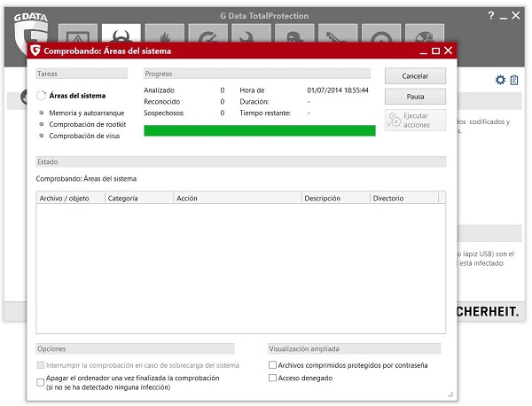Open the Security Center tab in main window
The height and width of the screenshot is (406, 532).
78,33
